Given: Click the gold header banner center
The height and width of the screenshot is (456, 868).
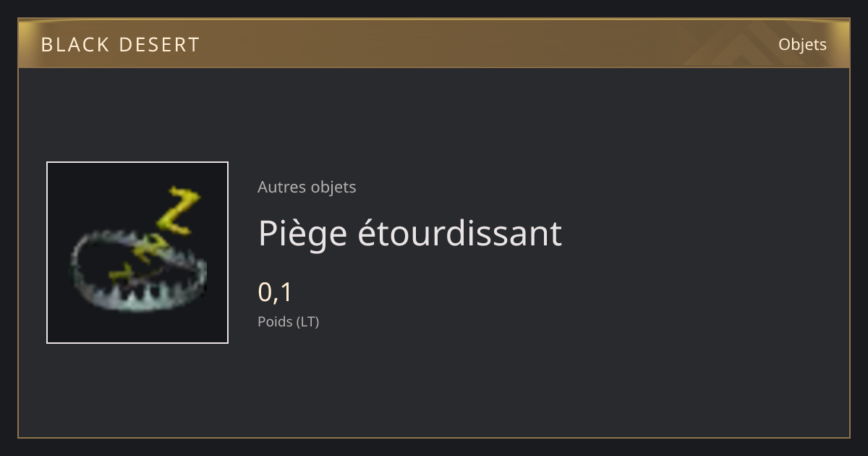Looking at the screenshot, I should point(434,44).
